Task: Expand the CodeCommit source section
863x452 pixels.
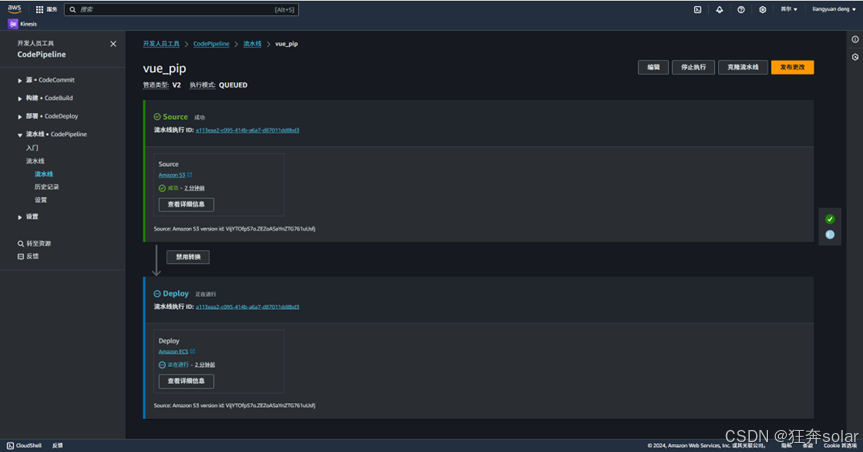Action: click(x=20, y=80)
